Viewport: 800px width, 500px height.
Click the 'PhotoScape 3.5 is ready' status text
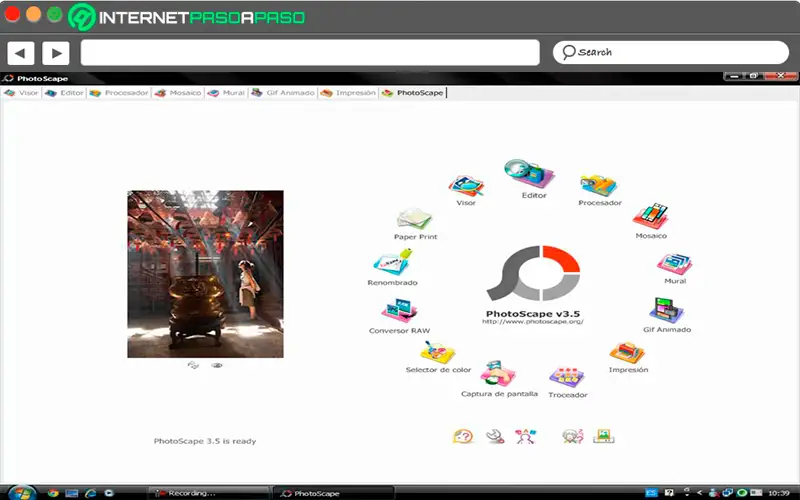(x=205, y=441)
